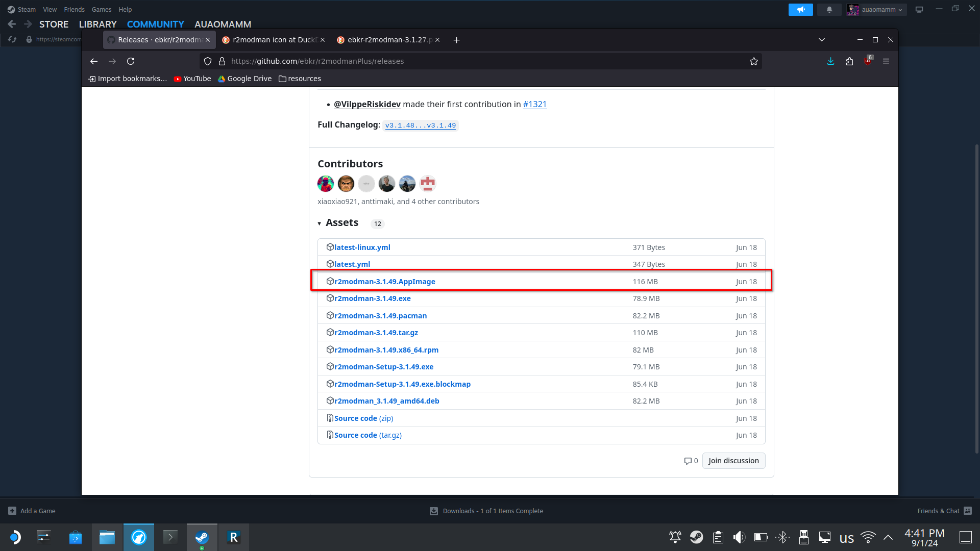The height and width of the screenshot is (551, 980).
Task: Open uBlock Origin extension icon
Action: click(868, 61)
